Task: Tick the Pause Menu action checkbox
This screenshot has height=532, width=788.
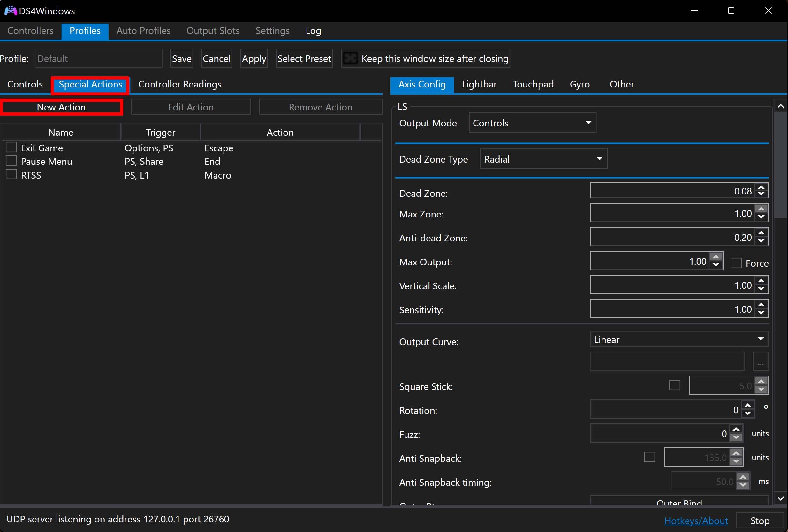Action: (11, 160)
